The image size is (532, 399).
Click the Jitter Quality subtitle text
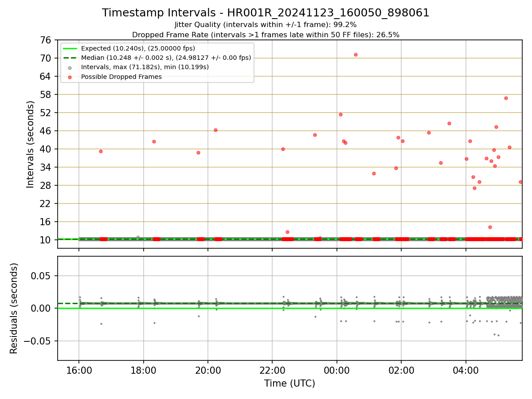click(266, 25)
